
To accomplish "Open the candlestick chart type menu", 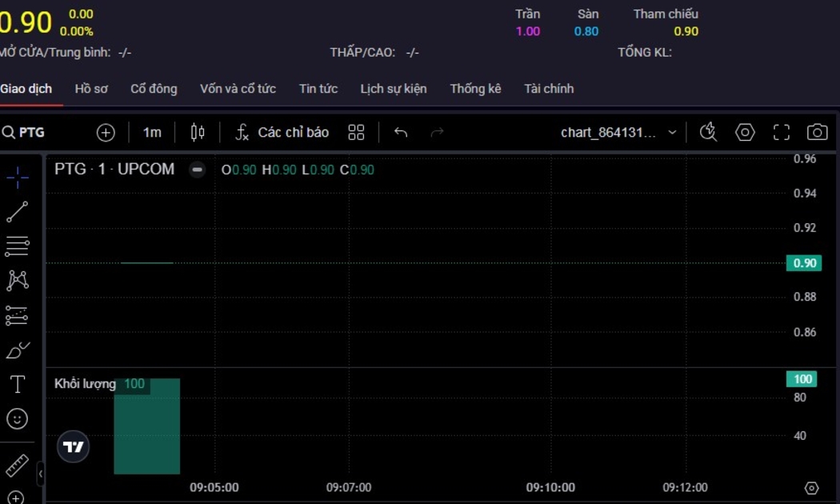I will coord(198,132).
